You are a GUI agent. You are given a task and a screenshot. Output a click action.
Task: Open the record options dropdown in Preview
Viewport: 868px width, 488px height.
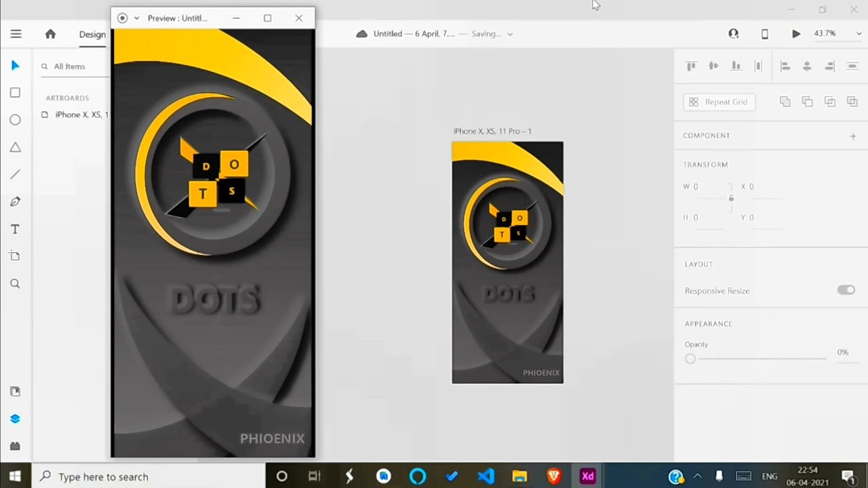(136, 18)
